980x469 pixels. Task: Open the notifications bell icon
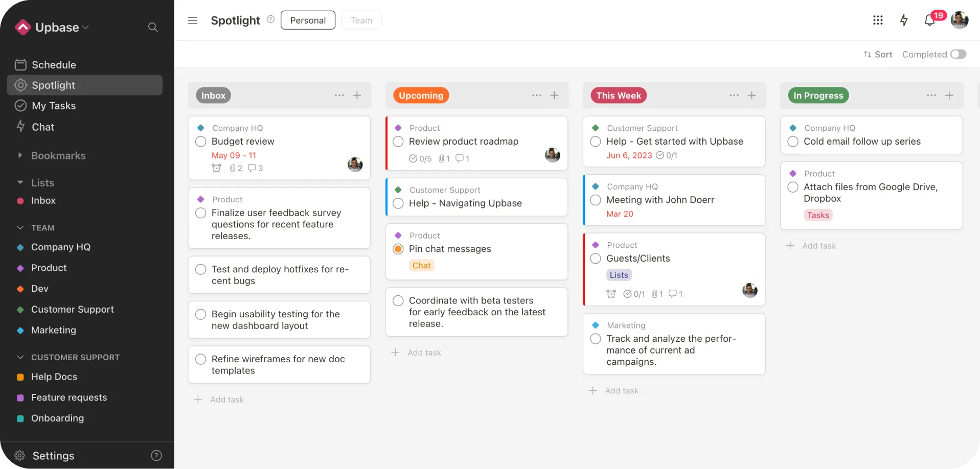929,20
